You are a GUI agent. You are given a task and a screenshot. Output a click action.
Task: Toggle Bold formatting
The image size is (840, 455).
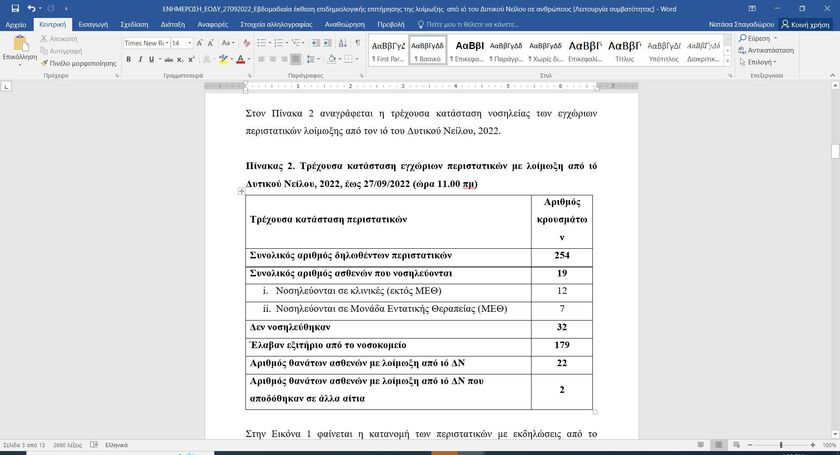tap(129, 60)
